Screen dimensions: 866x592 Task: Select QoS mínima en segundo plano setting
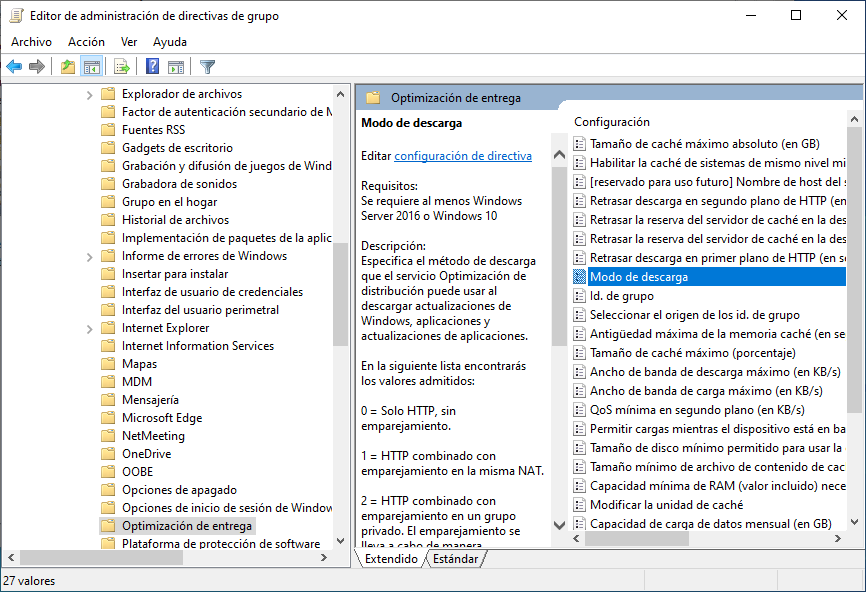[697, 410]
